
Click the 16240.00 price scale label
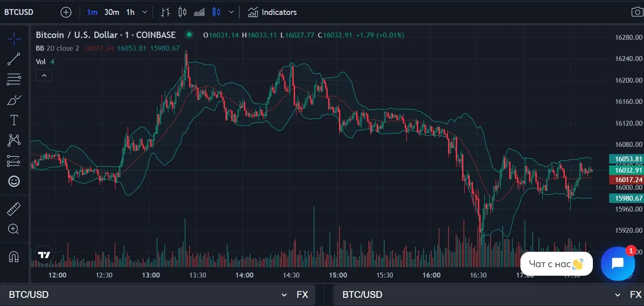click(x=629, y=58)
